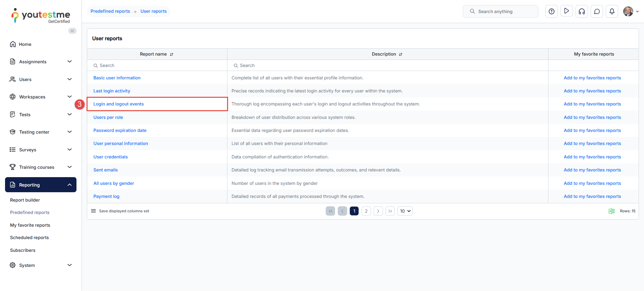The width and height of the screenshot is (644, 291).
Task: Select Scheduled reports in sidebar
Action: click(29, 237)
